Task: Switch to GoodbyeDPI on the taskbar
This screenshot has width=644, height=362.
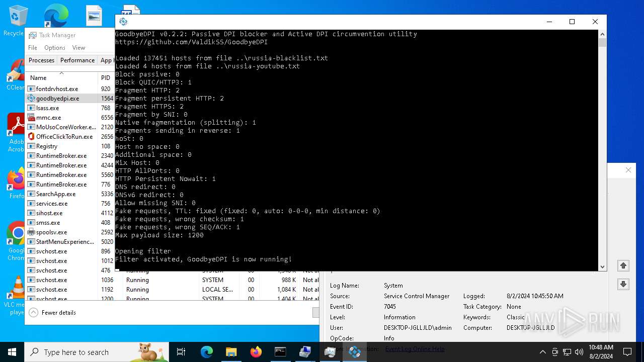Action: pos(354,352)
